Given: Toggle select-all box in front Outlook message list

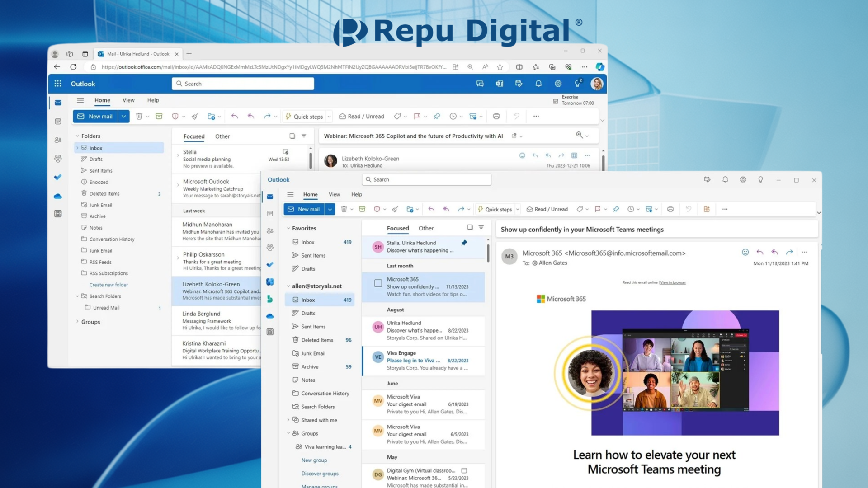Looking at the screenshot, I should (x=470, y=227).
